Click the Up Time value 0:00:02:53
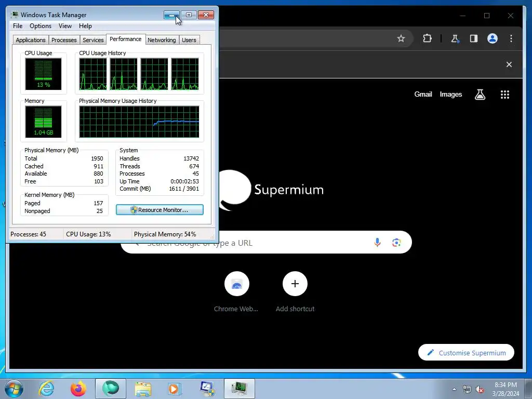532x399 pixels. pyautogui.click(x=184, y=181)
